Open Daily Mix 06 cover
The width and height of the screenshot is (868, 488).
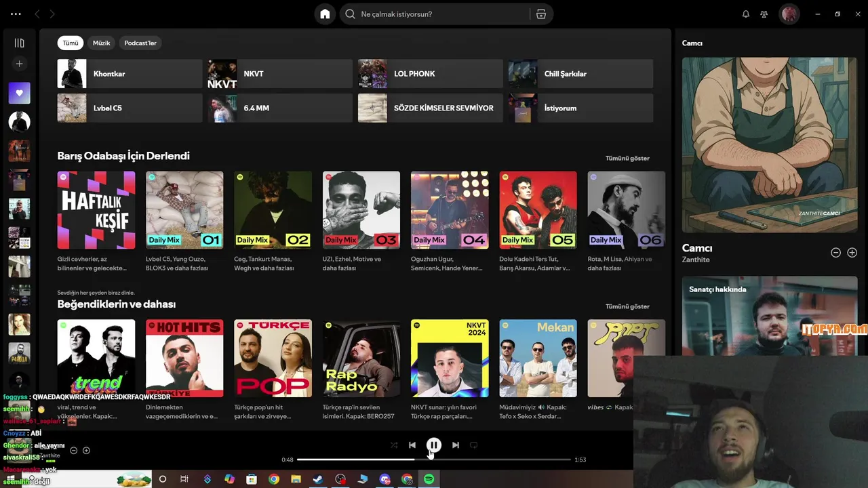coord(627,210)
